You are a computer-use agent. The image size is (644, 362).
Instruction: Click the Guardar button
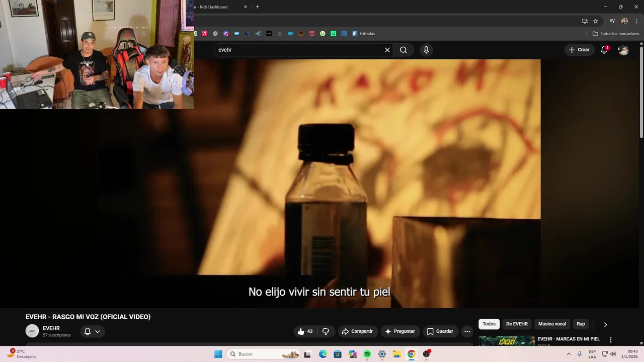coord(440,331)
